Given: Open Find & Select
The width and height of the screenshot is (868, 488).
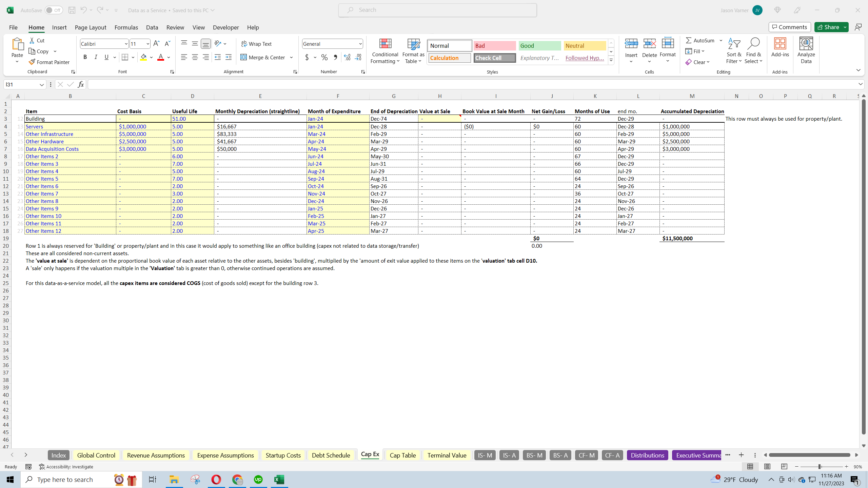Looking at the screenshot, I should (753, 50).
